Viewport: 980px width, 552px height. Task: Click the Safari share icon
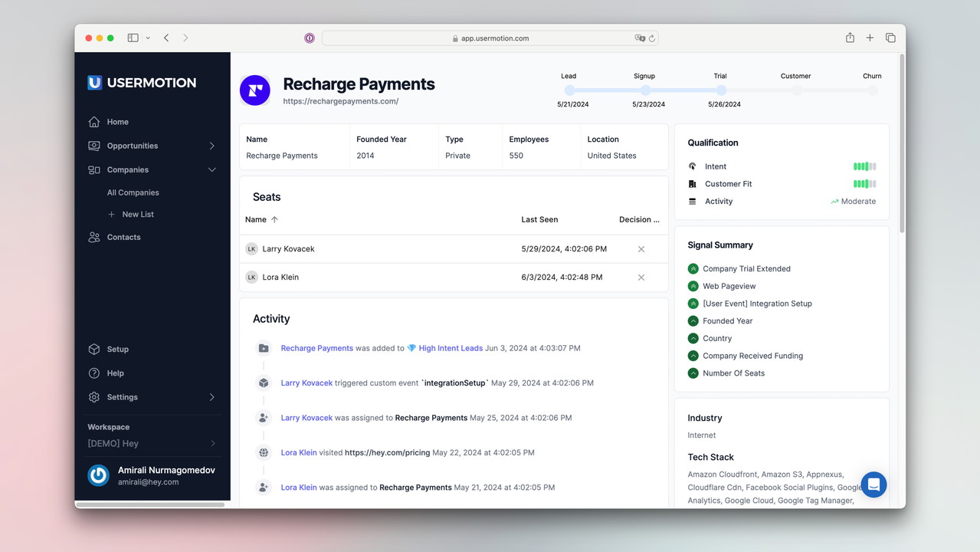point(850,38)
